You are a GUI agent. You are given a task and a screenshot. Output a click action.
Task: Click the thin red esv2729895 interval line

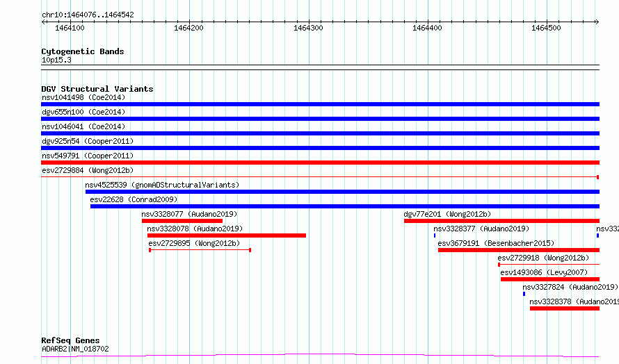point(200,250)
